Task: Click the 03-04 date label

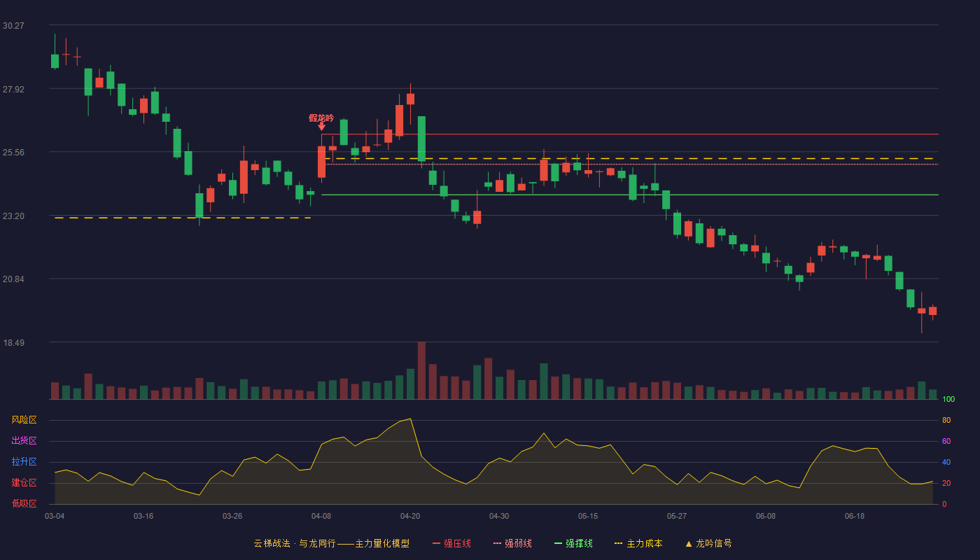Action: tap(55, 516)
